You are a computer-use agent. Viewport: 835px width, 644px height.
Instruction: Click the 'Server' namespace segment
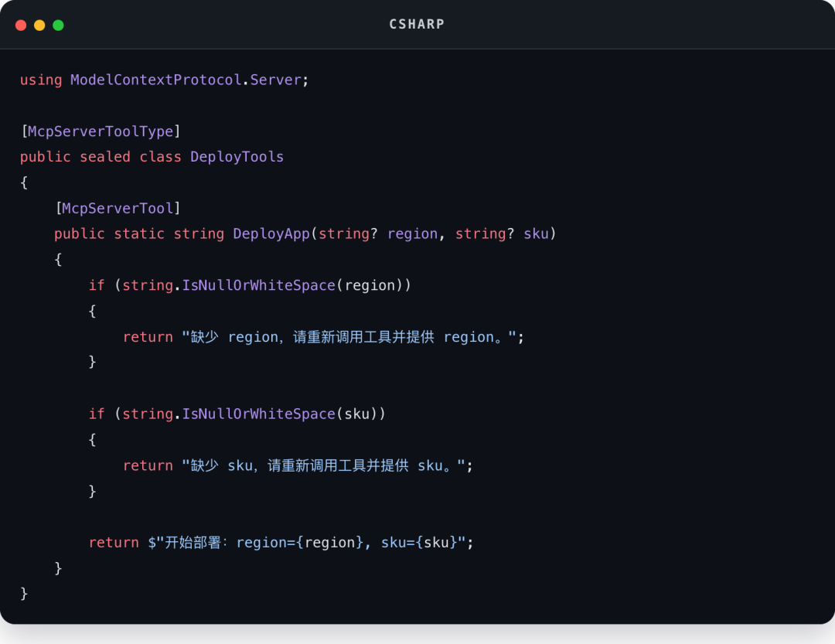click(x=276, y=80)
